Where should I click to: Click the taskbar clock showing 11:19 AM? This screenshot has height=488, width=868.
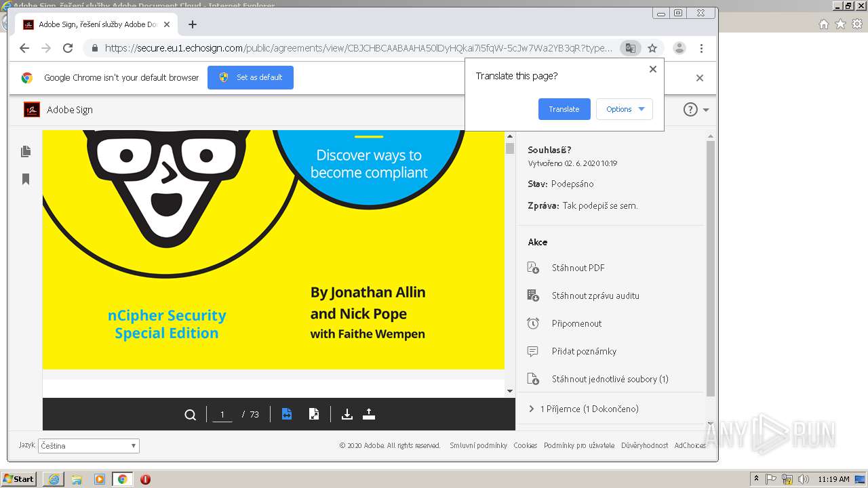(x=833, y=479)
